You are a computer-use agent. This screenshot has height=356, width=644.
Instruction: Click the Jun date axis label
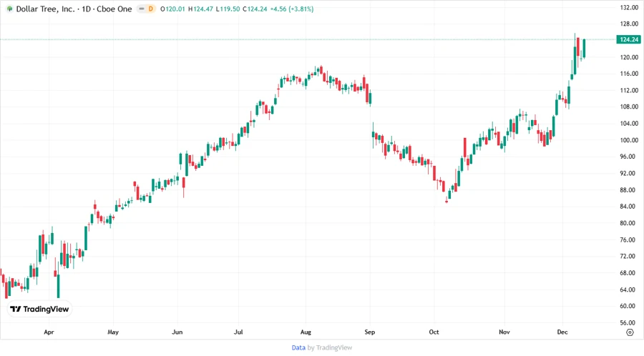(177, 332)
